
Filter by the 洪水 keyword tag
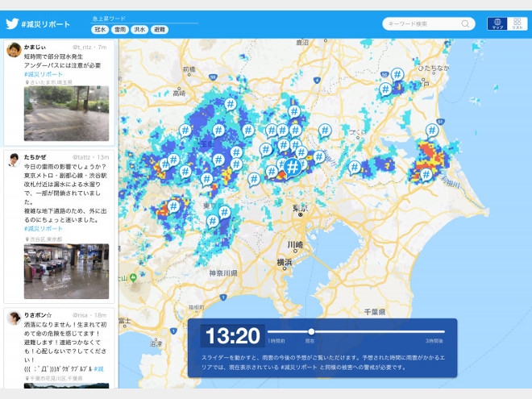pos(140,29)
